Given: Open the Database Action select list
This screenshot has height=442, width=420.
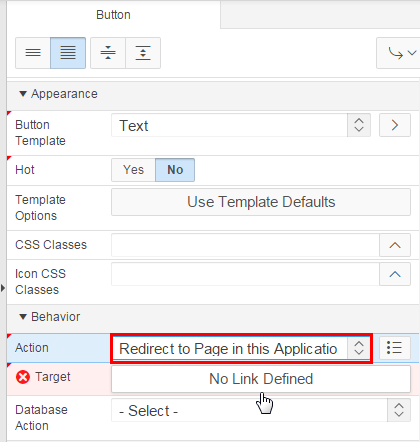Looking at the screenshot, I should click(261, 410).
